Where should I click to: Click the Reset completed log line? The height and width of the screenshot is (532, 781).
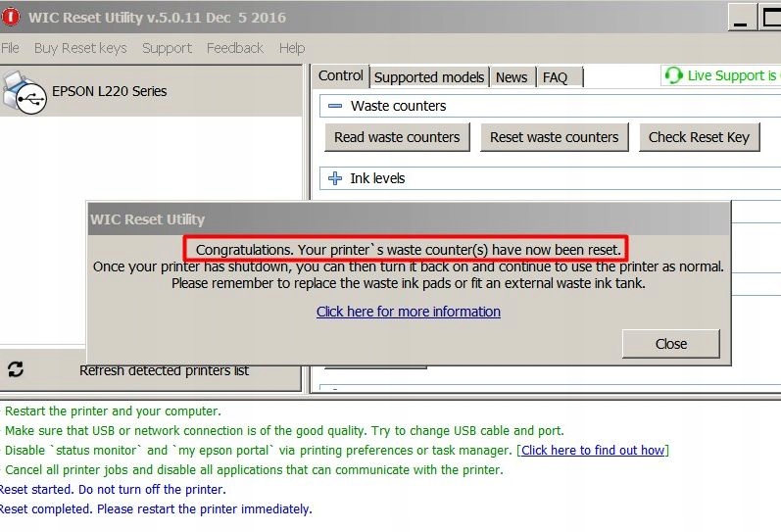point(156,509)
